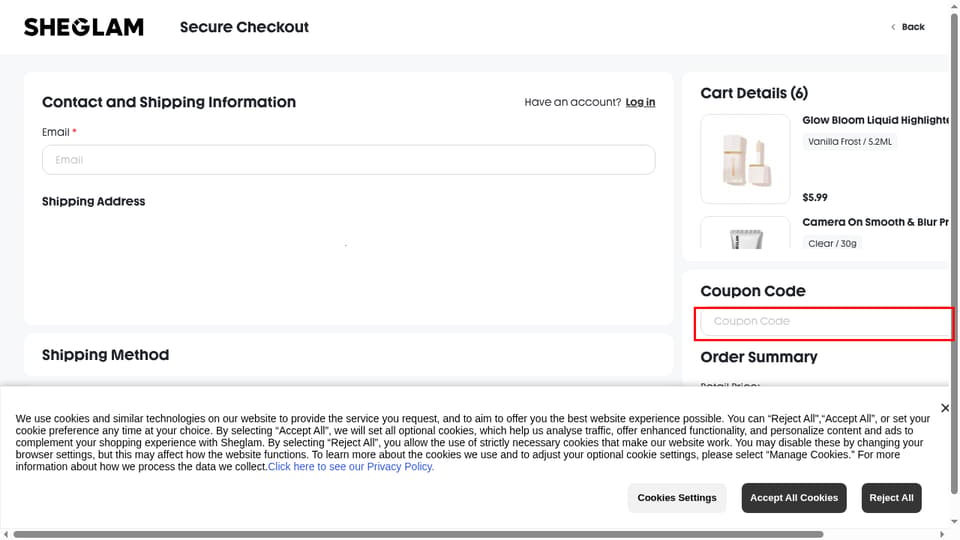The height and width of the screenshot is (540, 960).
Task: Click the SHEGLAM logo
Action: click(84, 27)
